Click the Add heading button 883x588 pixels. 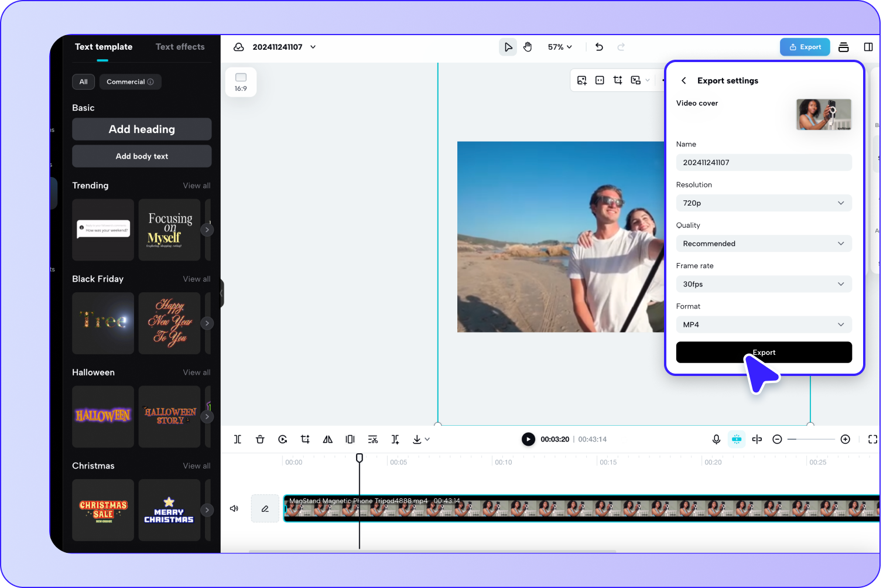142,129
